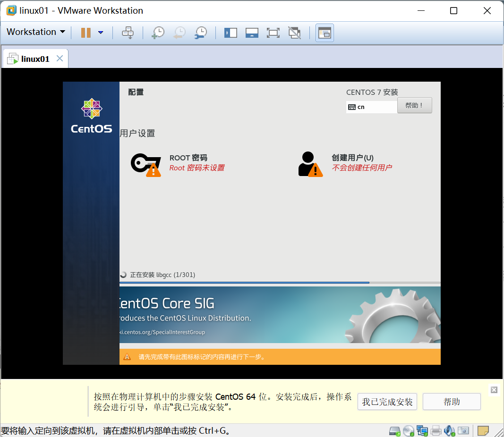Click the '不会创建任何用户' warning text
The image size is (504, 437).
[x=362, y=168]
